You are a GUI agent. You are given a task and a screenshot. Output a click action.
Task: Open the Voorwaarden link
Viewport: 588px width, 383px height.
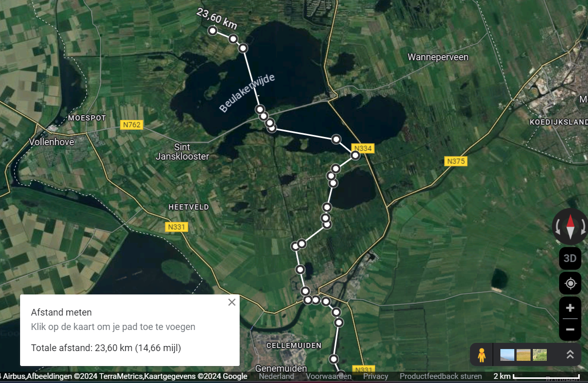[x=328, y=376]
